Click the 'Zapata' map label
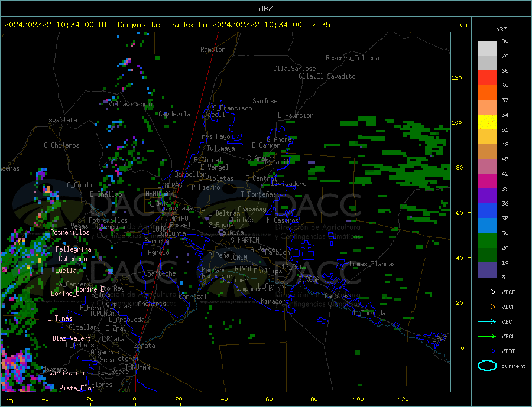Screen dimensions: 532x407 pyautogui.click(x=144, y=346)
